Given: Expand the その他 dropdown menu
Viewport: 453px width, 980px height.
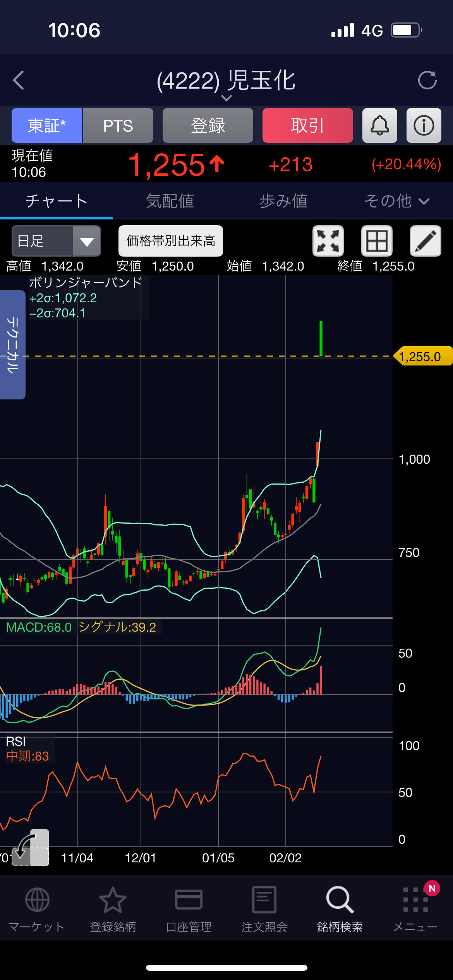Looking at the screenshot, I should (x=396, y=201).
